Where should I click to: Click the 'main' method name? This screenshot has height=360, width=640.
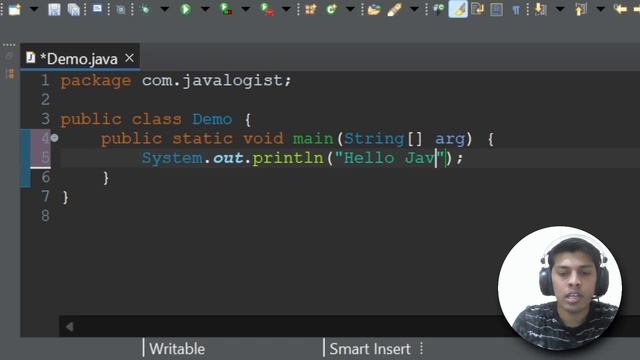[313, 139]
